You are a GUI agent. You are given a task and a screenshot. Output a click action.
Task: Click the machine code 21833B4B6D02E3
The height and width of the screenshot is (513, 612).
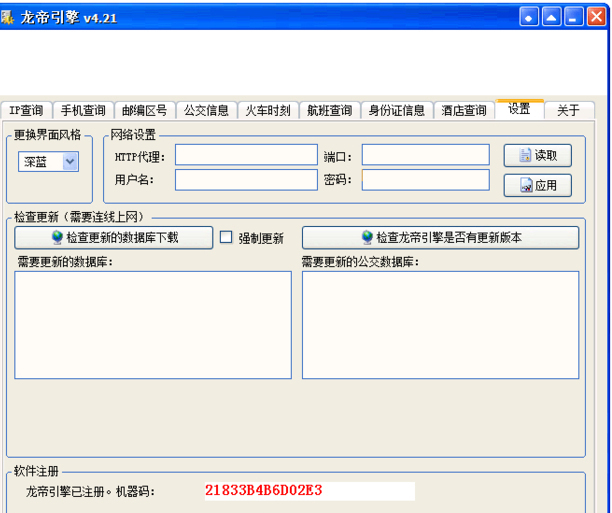pyautogui.click(x=263, y=490)
